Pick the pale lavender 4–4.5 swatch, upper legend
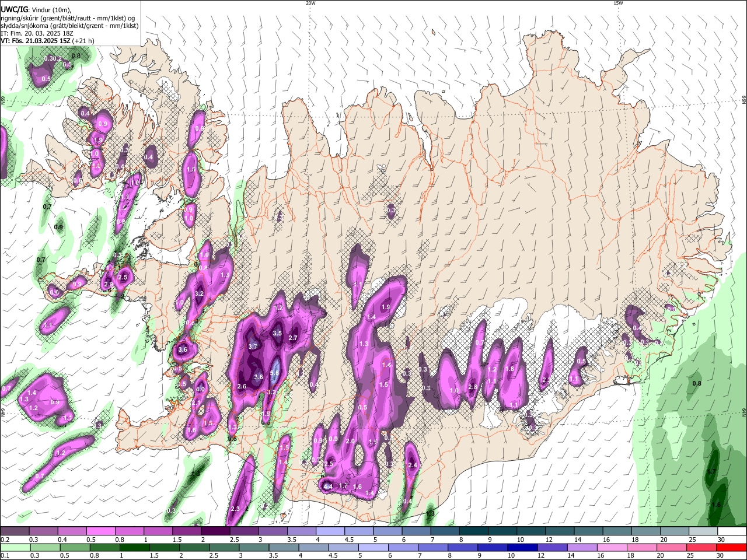Screen dimensions: 747x560 [x=330, y=531]
